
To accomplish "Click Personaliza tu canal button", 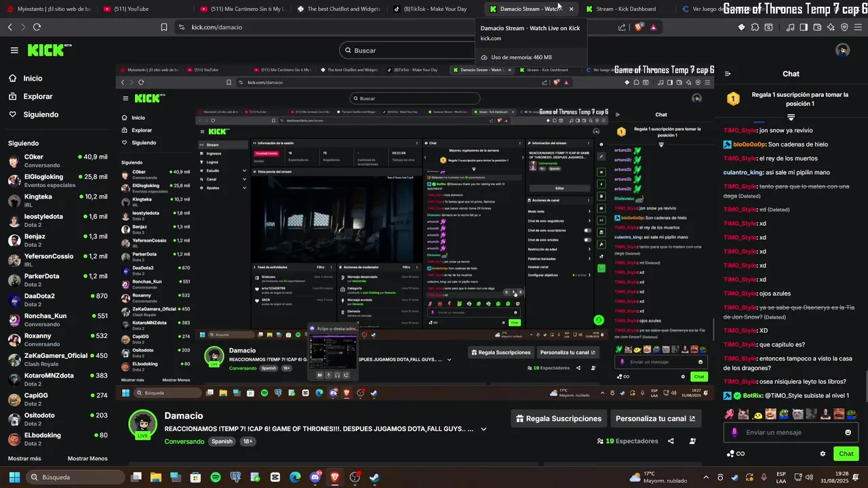I will 656,419.
